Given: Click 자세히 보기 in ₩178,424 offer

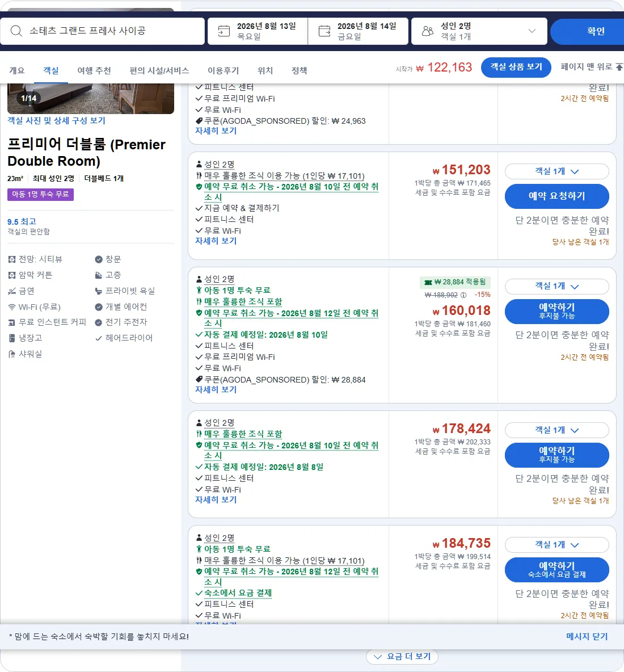Looking at the screenshot, I should pos(216,499).
